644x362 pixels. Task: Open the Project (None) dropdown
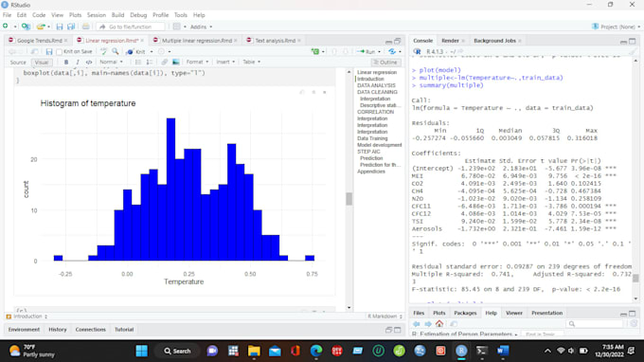pos(616,27)
